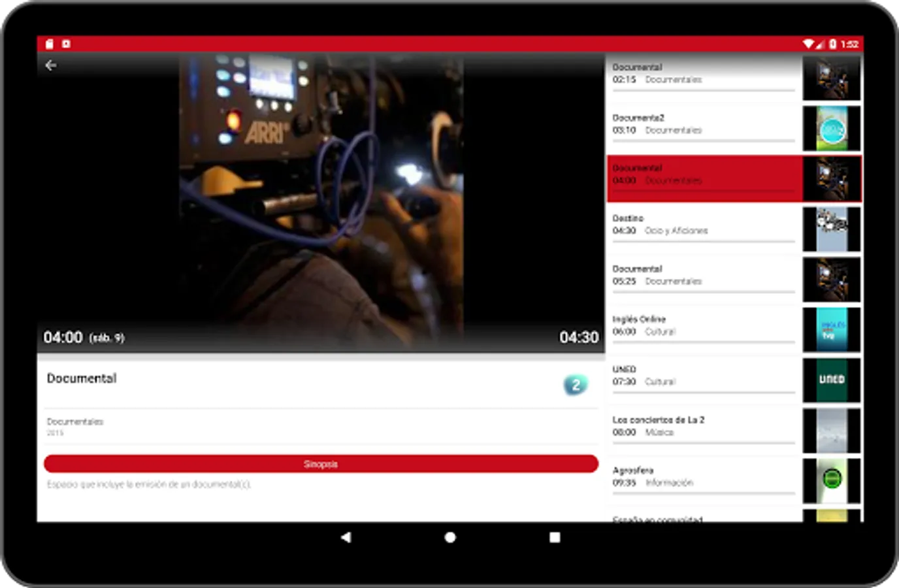This screenshot has height=588, width=899.
Task: Open the UNED program thumbnail
Action: [832, 380]
